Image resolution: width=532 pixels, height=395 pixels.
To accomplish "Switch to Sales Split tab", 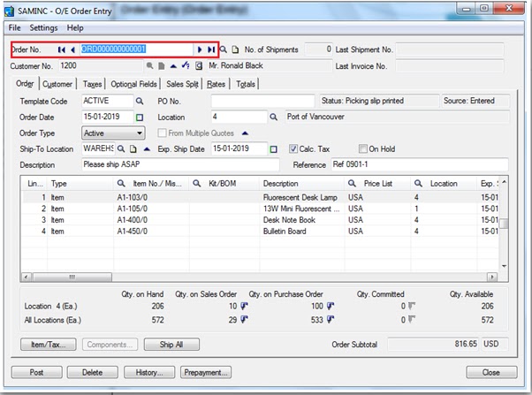I will (182, 84).
